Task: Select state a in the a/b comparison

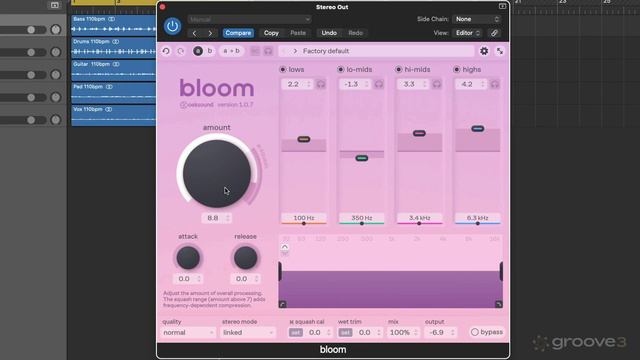Action: pyautogui.click(x=198, y=51)
